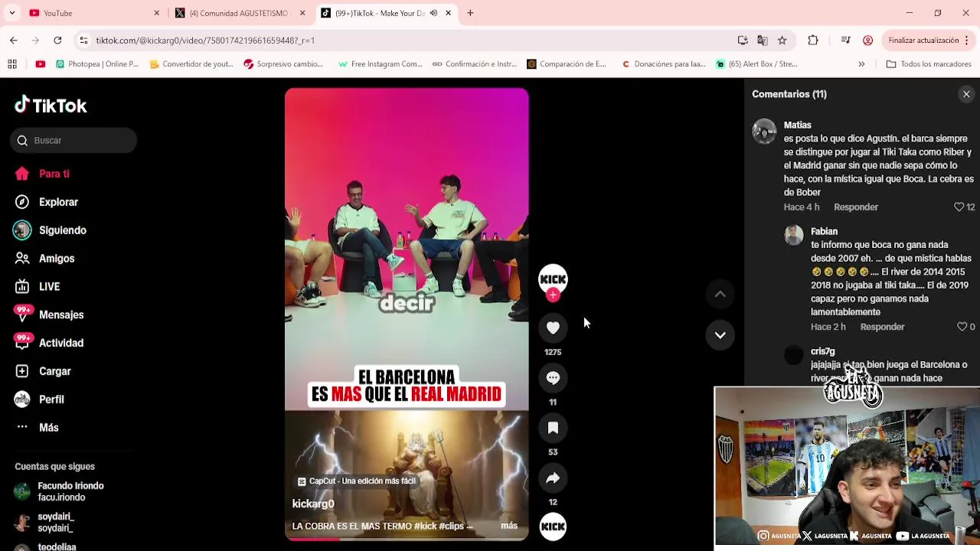Image resolution: width=980 pixels, height=551 pixels.
Task: Open Facundo Iriondo followed account
Action: click(60, 491)
